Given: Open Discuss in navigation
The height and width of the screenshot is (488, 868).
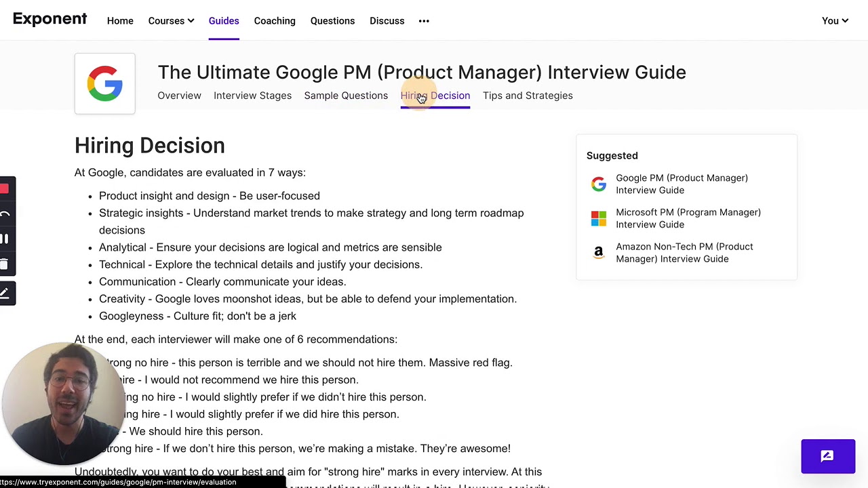Looking at the screenshot, I should click(x=387, y=21).
